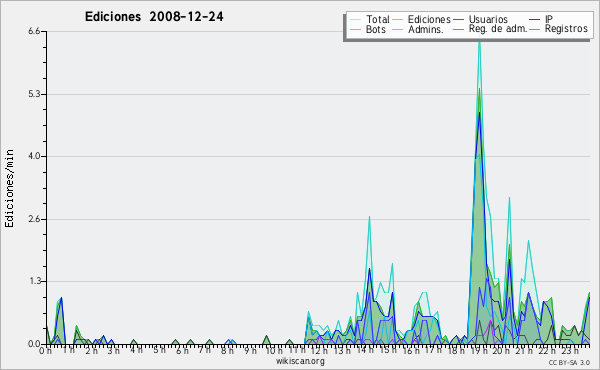Click the Admins. legend label
The image size is (600, 370).
[426, 29]
